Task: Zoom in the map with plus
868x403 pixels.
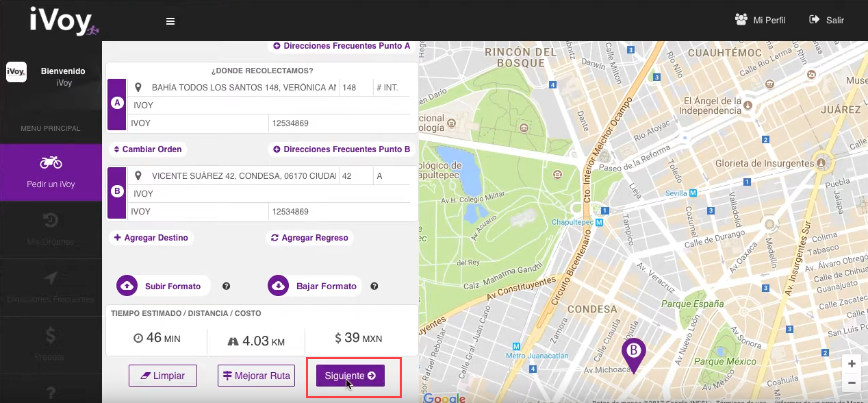Action: (x=852, y=364)
